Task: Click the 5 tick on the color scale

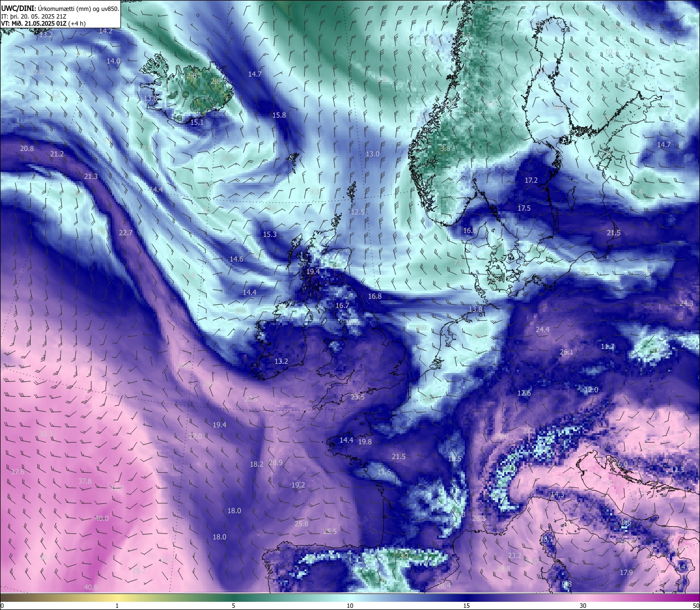Action: 234,605
